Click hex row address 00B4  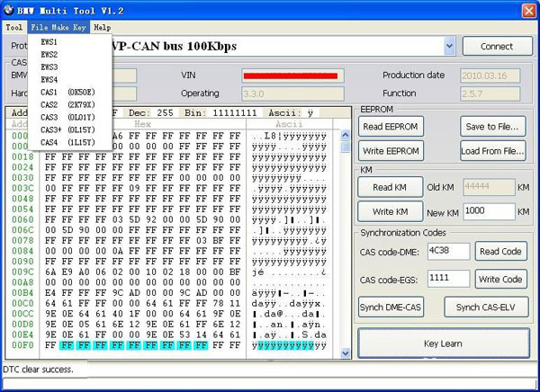click(x=22, y=293)
